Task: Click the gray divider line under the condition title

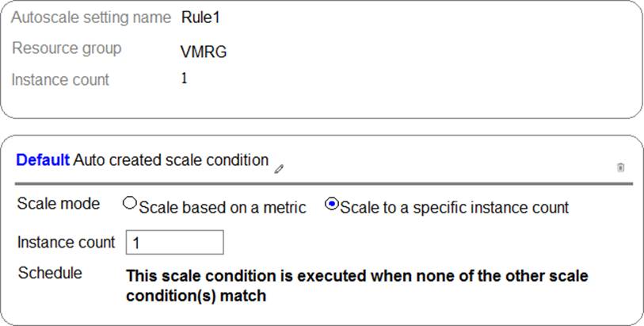Action: pos(324,184)
